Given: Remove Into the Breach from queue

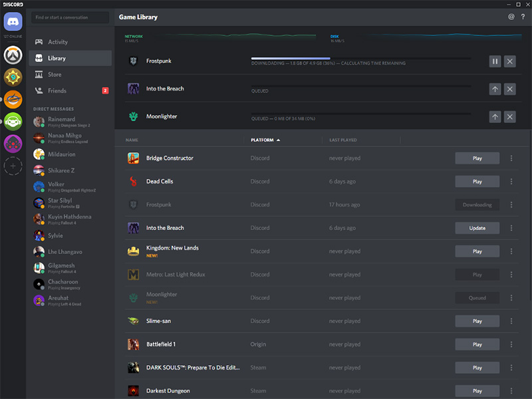Looking at the screenshot, I should (x=509, y=89).
